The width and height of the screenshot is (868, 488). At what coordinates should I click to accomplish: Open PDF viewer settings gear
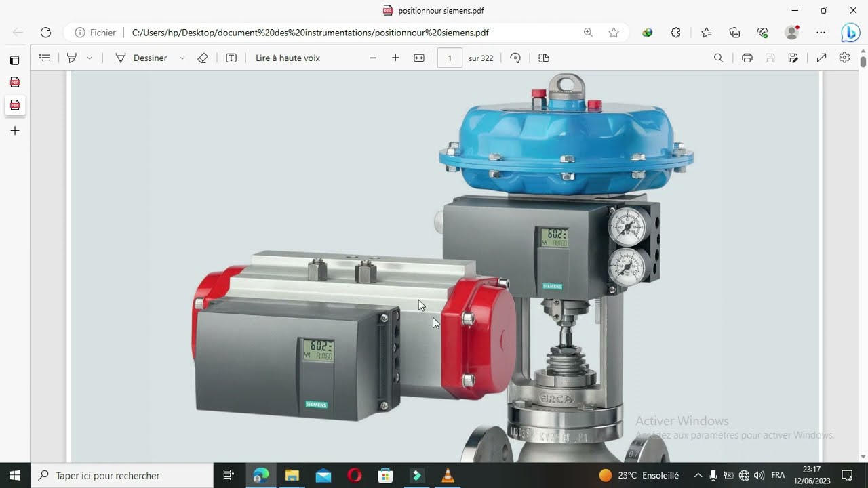coord(844,58)
